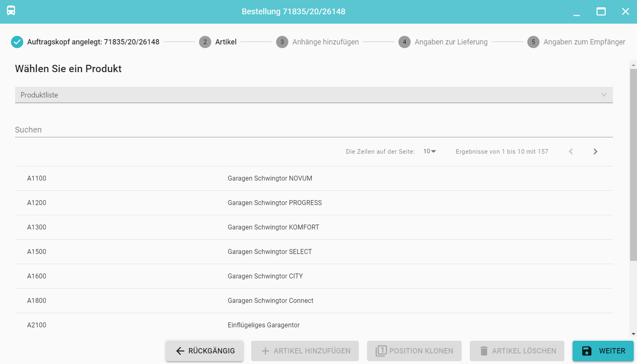Viewport: 637px width, 364px height.
Task: Click the vertical scrollbar down arrow
Action: [x=633, y=334]
